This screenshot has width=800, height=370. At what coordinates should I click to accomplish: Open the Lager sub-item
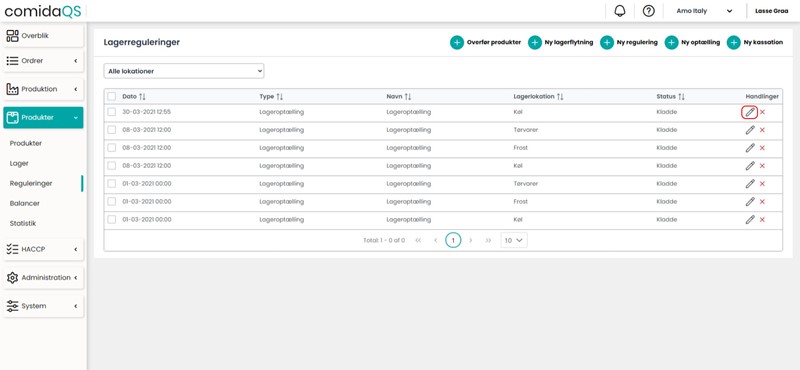[x=19, y=163]
